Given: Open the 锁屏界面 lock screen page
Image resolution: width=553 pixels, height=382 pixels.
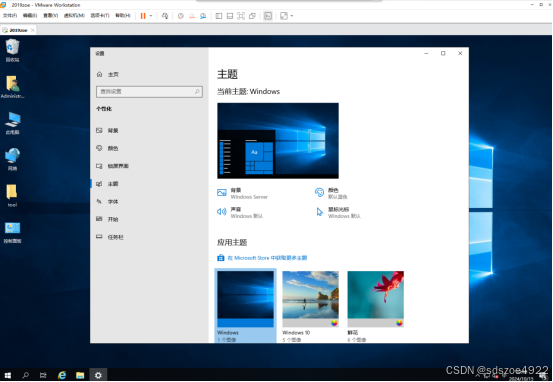Looking at the screenshot, I should (x=149, y=166).
